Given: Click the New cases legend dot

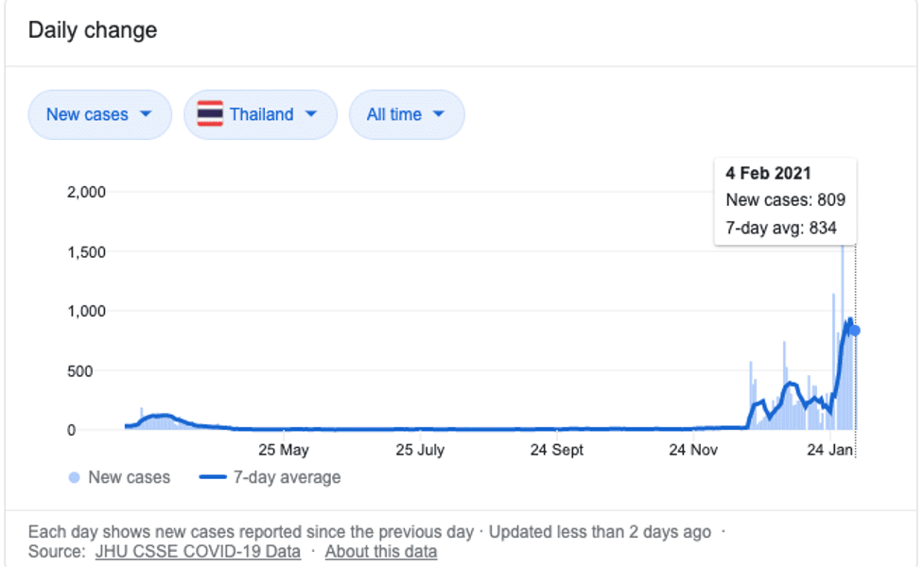Looking at the screenshot, I should point(74,477).
